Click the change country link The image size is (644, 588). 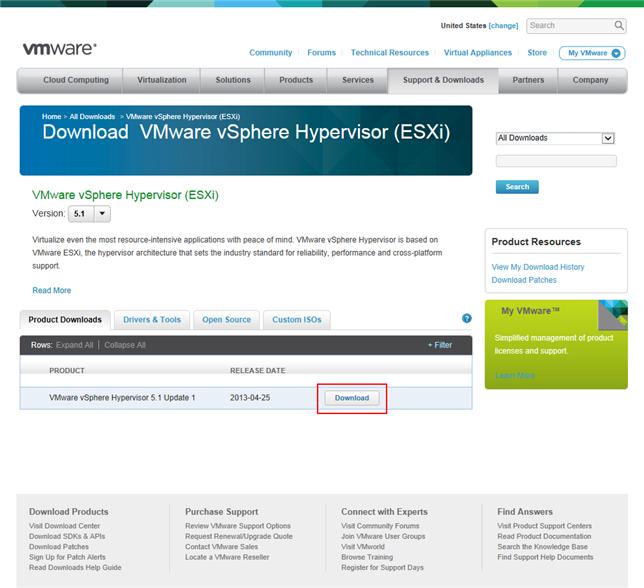503,25
